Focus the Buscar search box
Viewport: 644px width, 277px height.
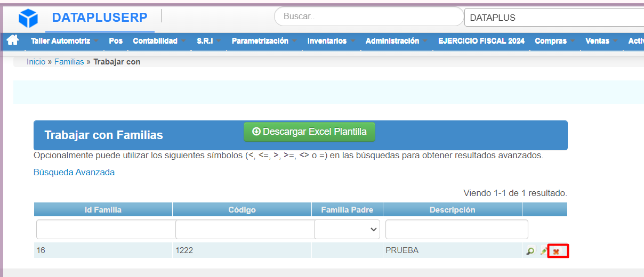(369, 17)
